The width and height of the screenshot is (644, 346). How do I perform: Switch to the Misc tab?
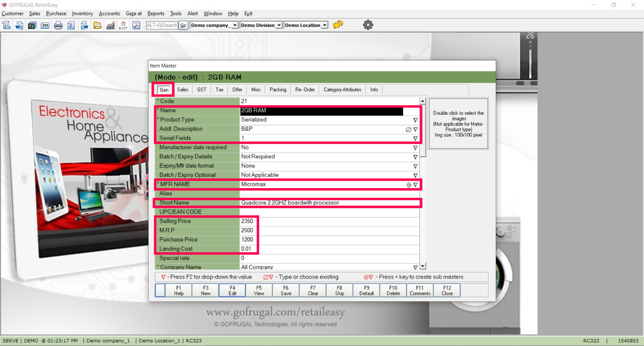click(x=256, y=90)
